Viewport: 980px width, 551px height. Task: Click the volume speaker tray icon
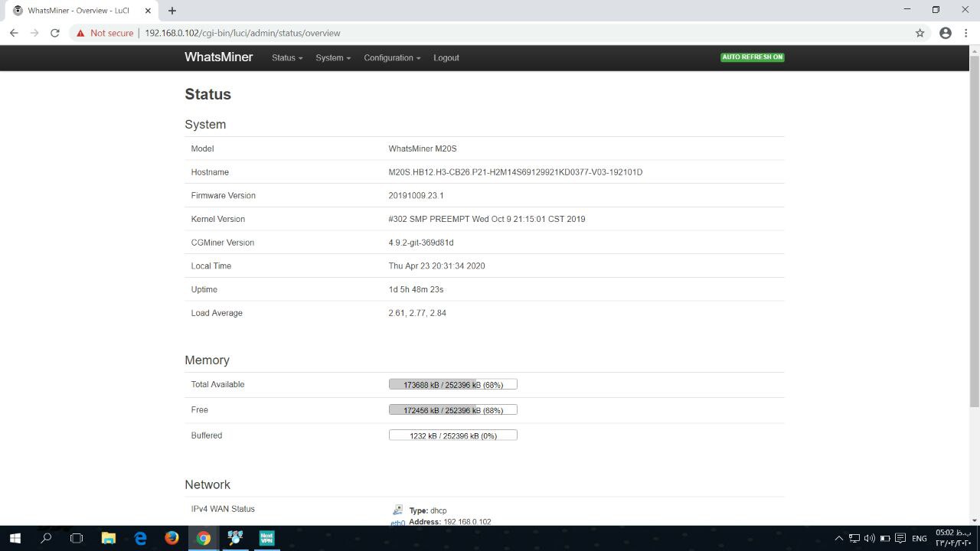pyautogui.click(x=869, y=538)
